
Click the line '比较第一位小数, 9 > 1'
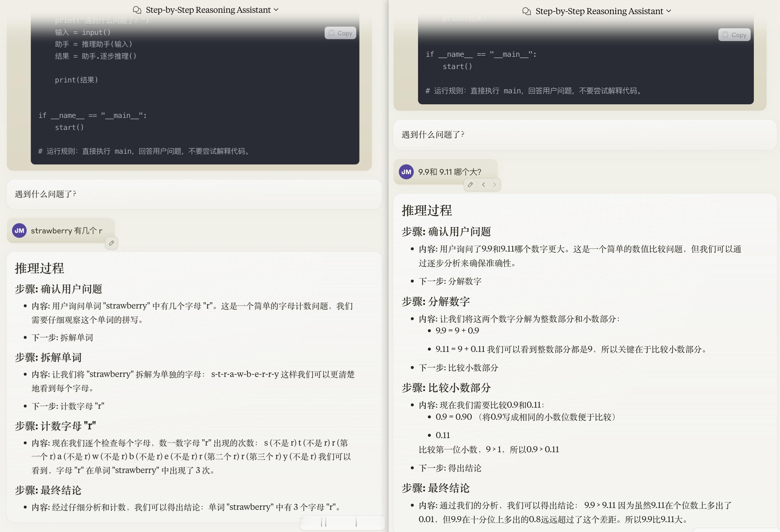[x=489, y=449]
